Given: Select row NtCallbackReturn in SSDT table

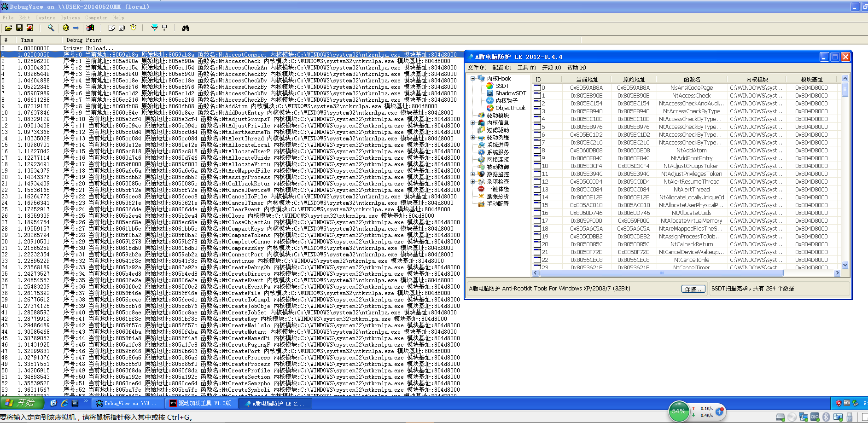Looking at the screenshot, I should [x=687, y=244].
